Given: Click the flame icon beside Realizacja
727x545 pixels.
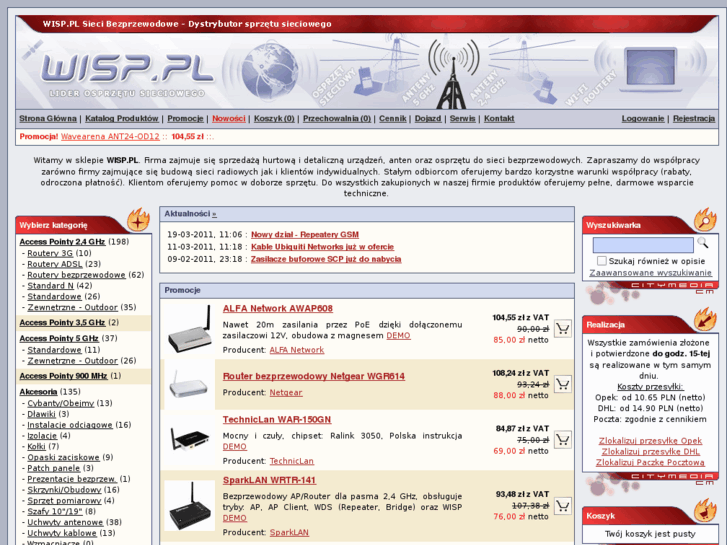Looking at the screenshot, I should point(705,319).
